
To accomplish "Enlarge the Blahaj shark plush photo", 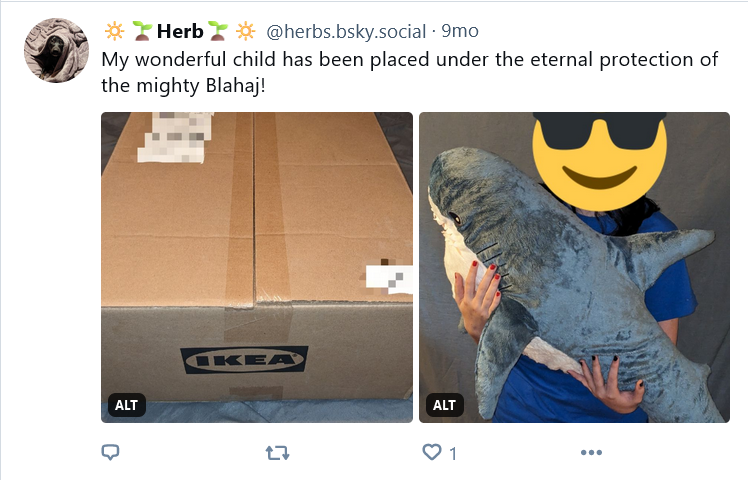I will click(x=574, y=267).
